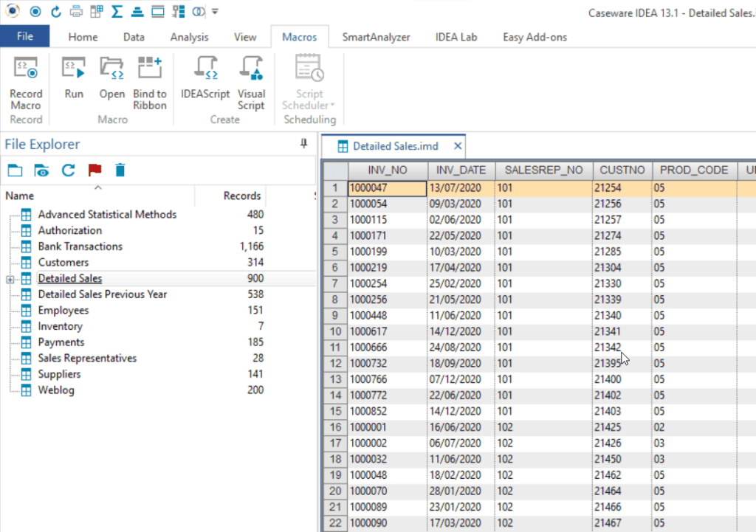Image resolution: width=756 pixels, height=532 pixels.
Task: Select the Macros ribbon tab
Action: pos(300,37)
